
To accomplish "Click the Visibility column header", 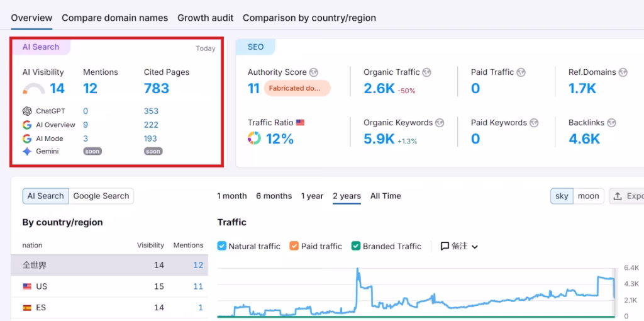I will click(x=150, y=245).
